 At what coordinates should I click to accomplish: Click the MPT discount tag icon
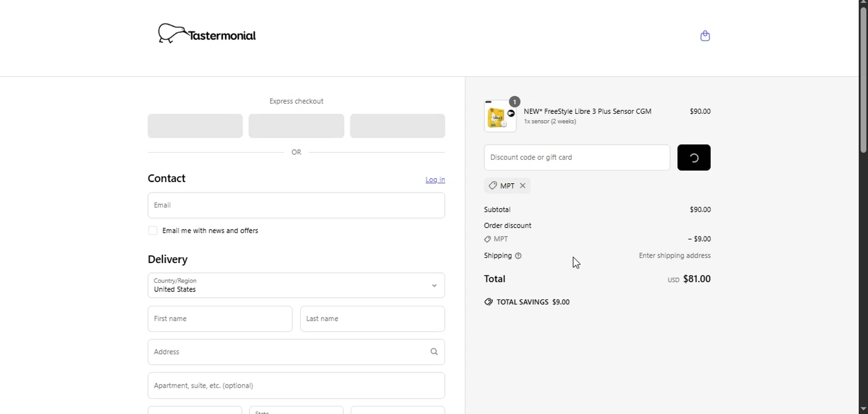click(492, 186)
